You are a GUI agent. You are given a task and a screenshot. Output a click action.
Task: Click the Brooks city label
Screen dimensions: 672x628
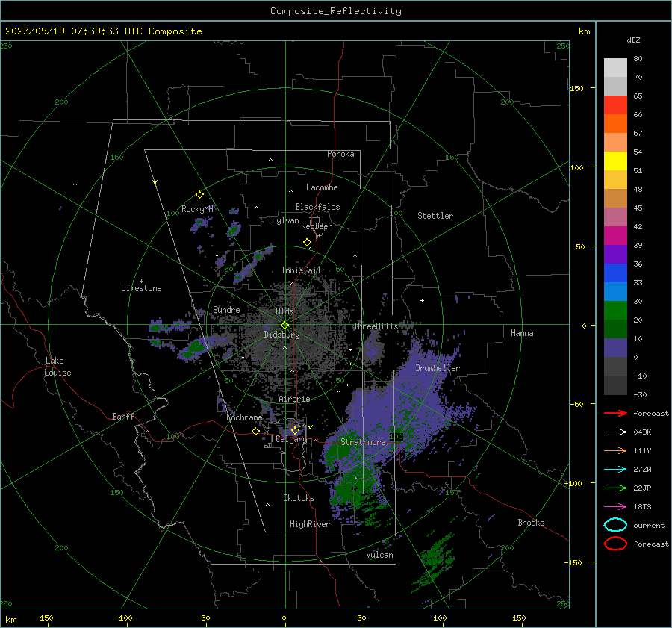[531, 523]
